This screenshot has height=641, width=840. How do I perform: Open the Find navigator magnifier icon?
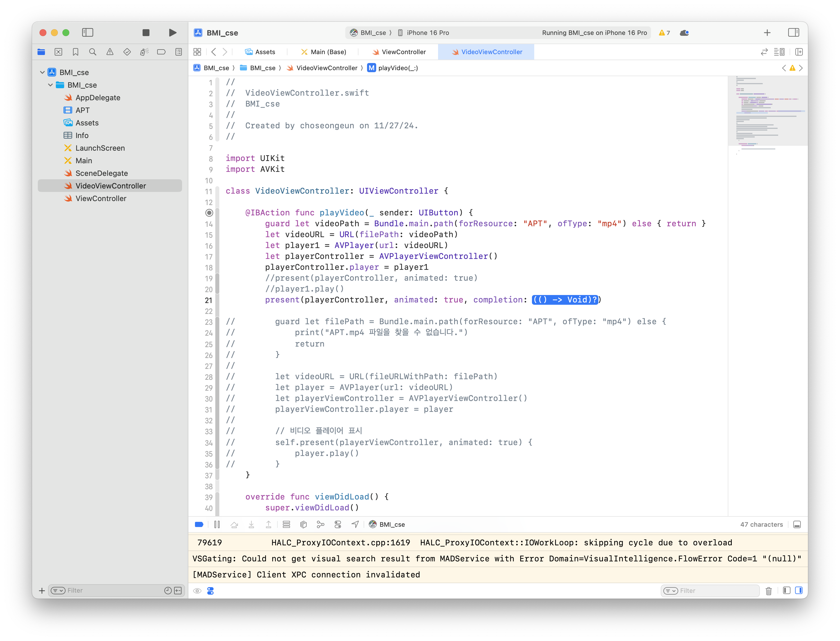pyautogui.click(x=93, y=52)
